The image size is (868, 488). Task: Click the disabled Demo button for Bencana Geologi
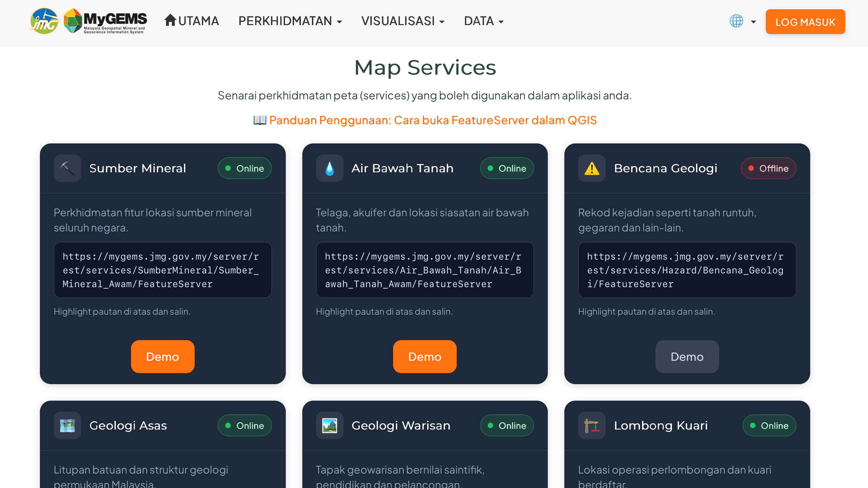coord(687,357)
